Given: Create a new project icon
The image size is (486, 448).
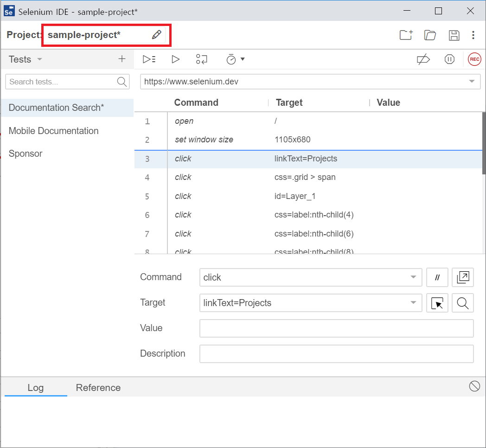Looking at the screenshot, I should tap(406, 35).
